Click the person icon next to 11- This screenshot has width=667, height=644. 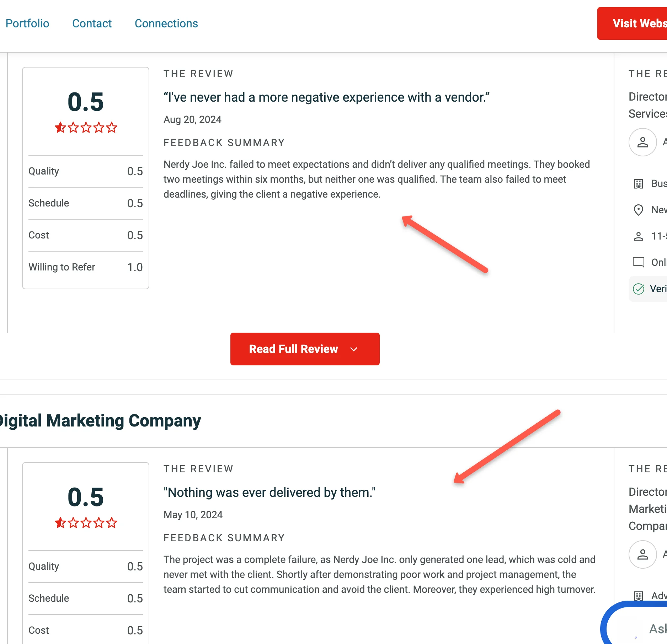639,236
